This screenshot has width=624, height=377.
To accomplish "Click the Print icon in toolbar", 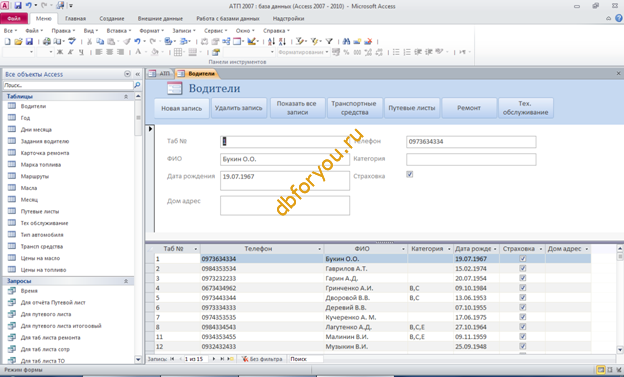I will click(47, 41).
